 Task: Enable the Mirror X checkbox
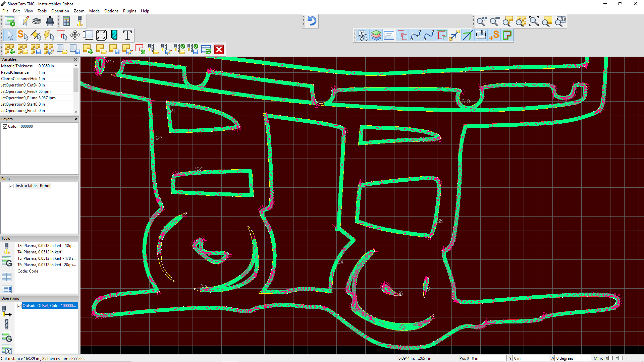[x=610, y=358]
